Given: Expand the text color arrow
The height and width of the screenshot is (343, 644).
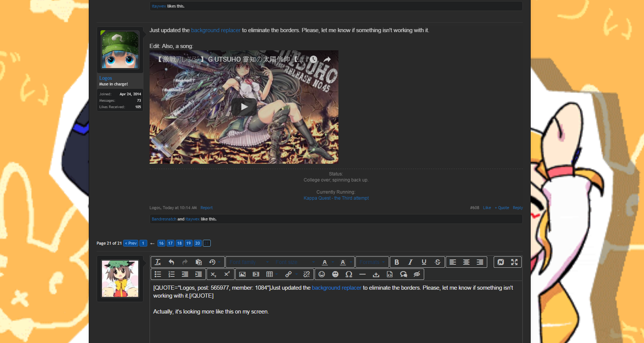Looking at the screenshot, I should 333,262.
